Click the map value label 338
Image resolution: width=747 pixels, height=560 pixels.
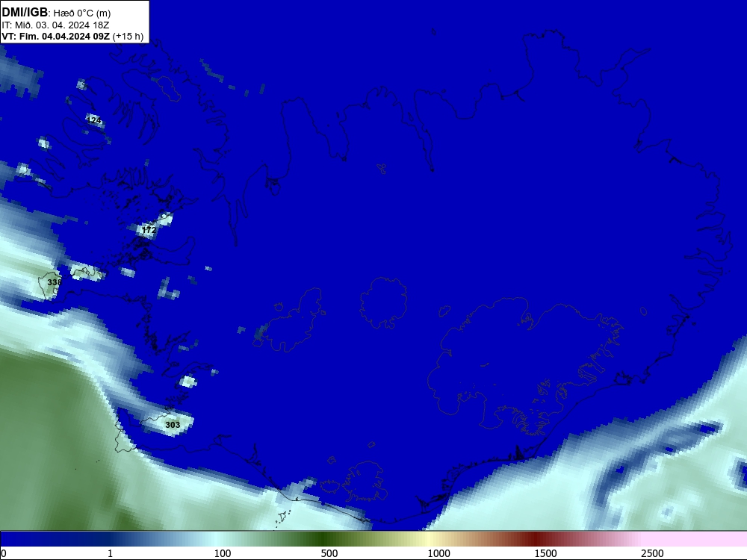[x=55, y=282]
